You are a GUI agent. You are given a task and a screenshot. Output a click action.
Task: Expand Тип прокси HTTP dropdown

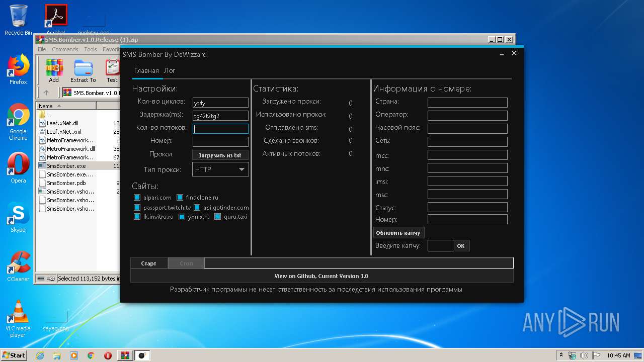point(220,169)
